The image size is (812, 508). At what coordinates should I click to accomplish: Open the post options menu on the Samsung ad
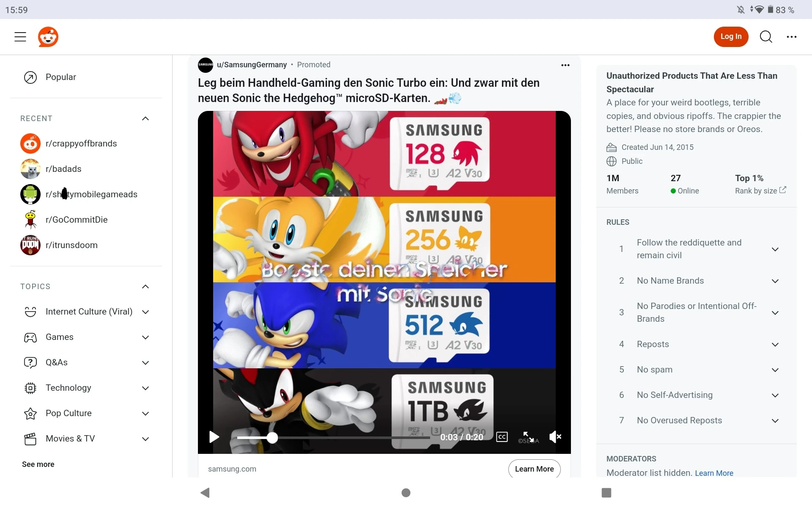pyautogui.click(x=565, y=65)
